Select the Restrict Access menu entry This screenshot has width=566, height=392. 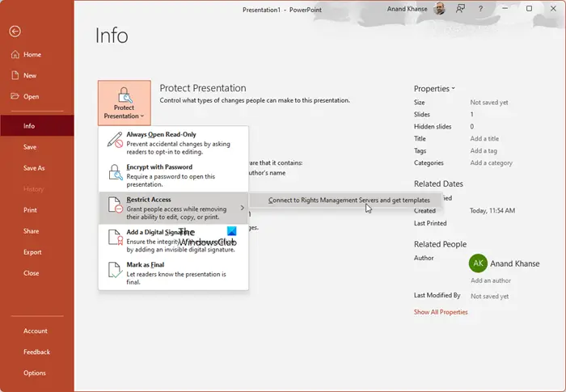[173, 208]
